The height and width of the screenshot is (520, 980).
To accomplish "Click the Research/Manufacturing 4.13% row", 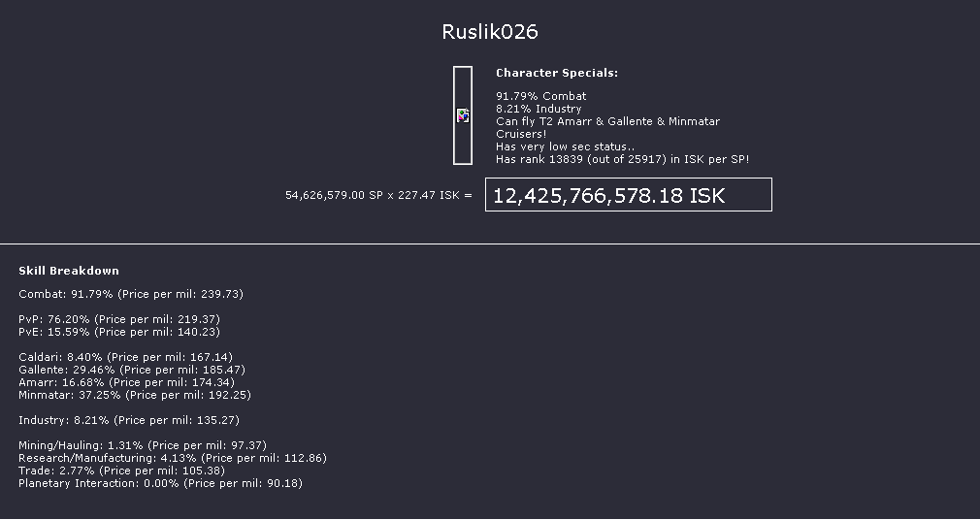I will tap(173, 458).
